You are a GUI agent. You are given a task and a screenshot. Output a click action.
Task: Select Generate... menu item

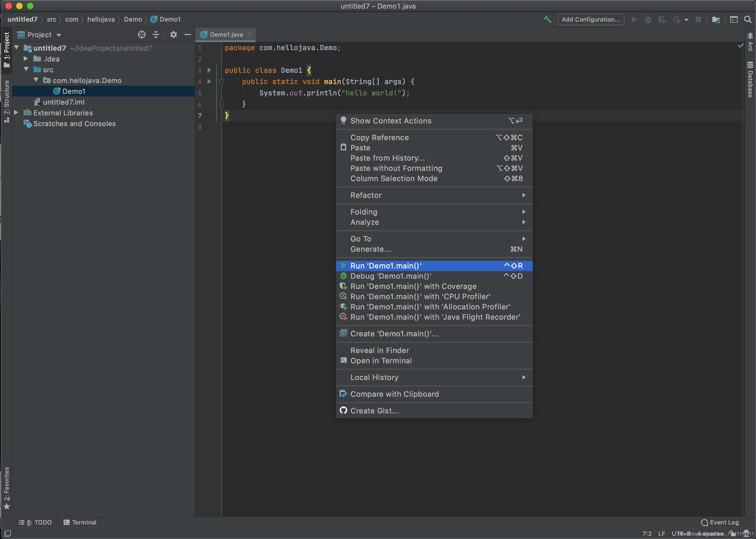(x=434, y=249)
